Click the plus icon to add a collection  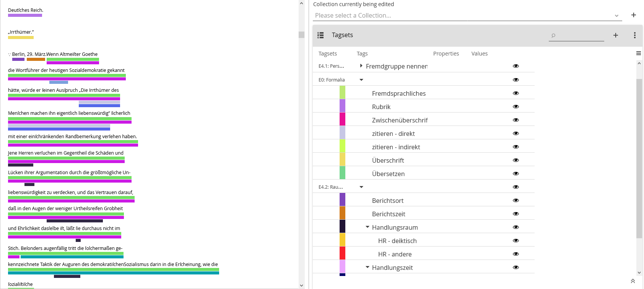point(634,15)
